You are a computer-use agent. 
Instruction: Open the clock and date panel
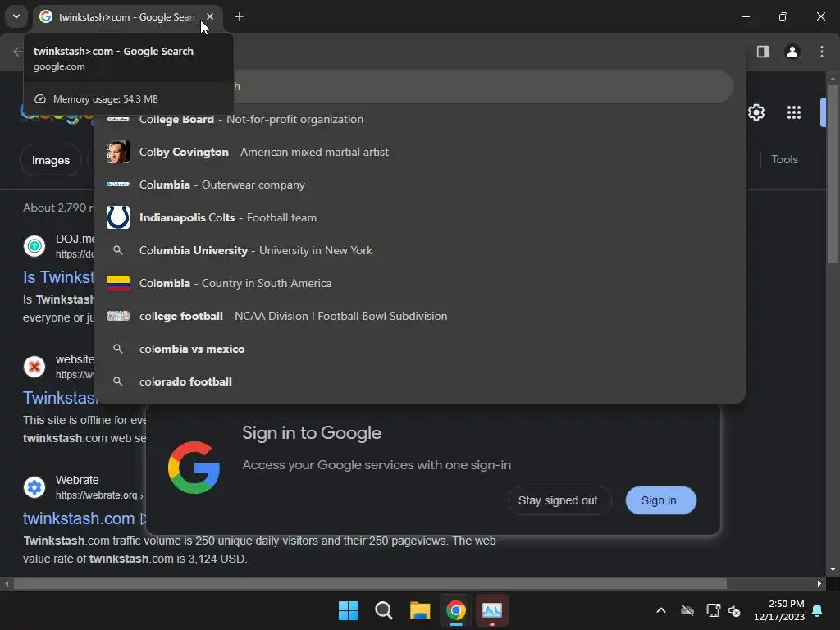click(779, 610)
